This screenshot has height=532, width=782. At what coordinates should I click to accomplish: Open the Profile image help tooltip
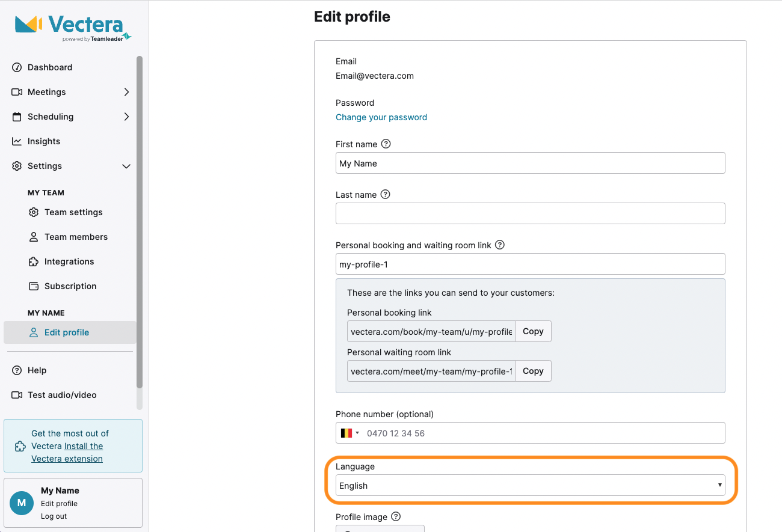[x=396, y=517]
